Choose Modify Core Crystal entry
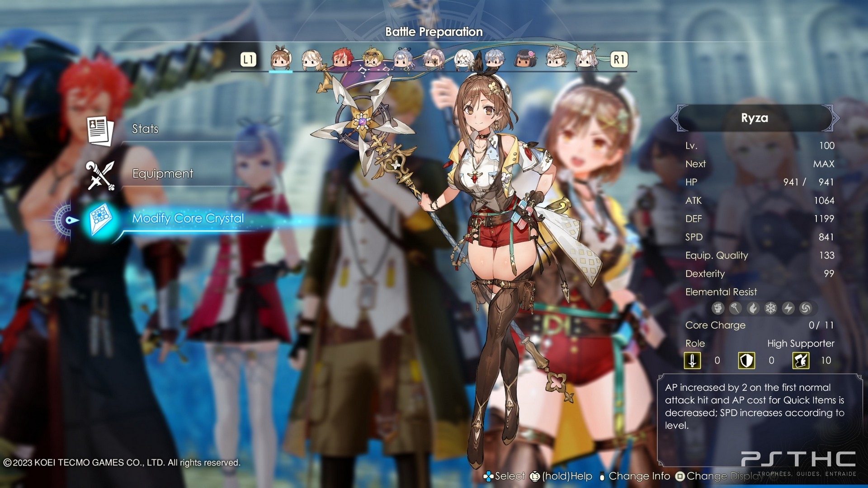The image size is (868, 488). pyautogui.click(x=188, y=218)
